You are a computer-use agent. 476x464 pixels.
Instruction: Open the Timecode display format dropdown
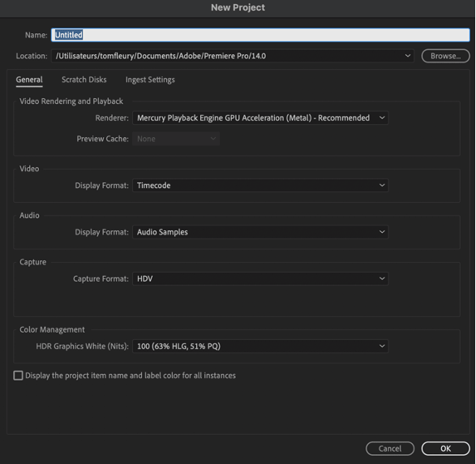tap(260, 185)
